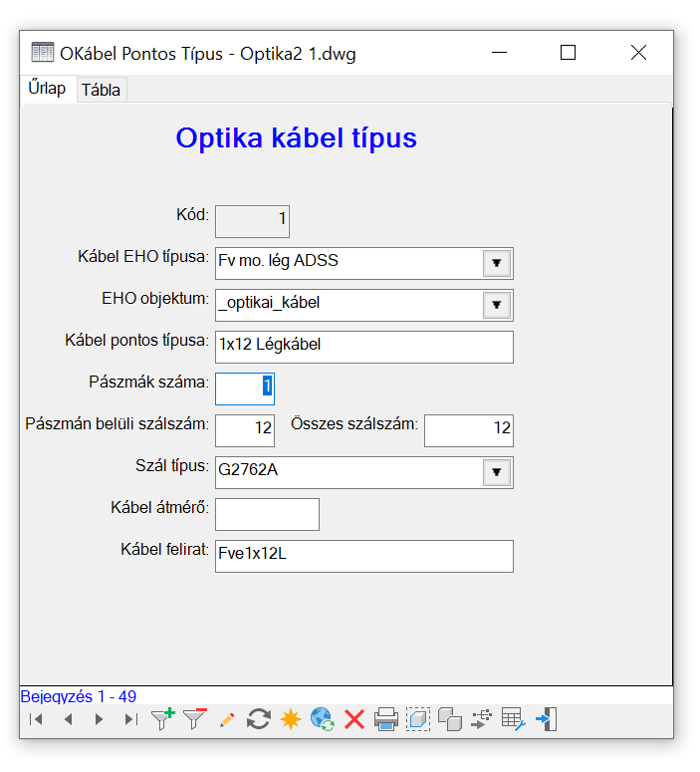Advance to the next record

pyautogui.click(x=99, y=719)
